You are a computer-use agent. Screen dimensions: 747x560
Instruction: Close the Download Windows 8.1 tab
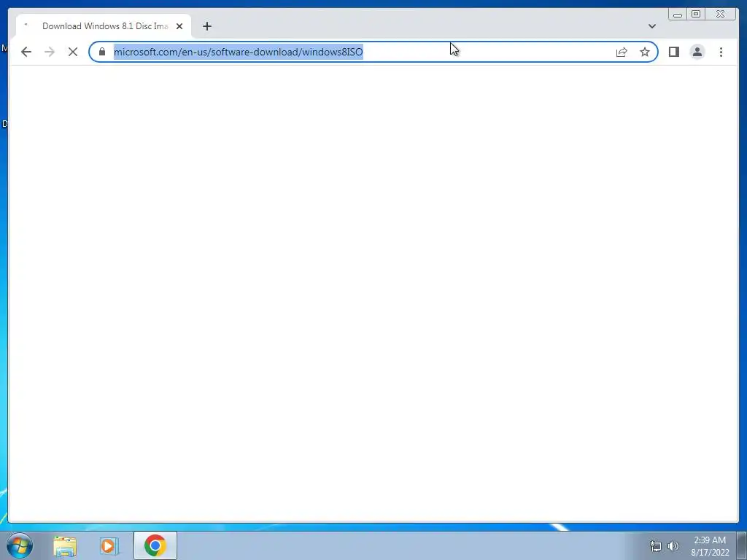pyautogui.click(x=179, y=26)
